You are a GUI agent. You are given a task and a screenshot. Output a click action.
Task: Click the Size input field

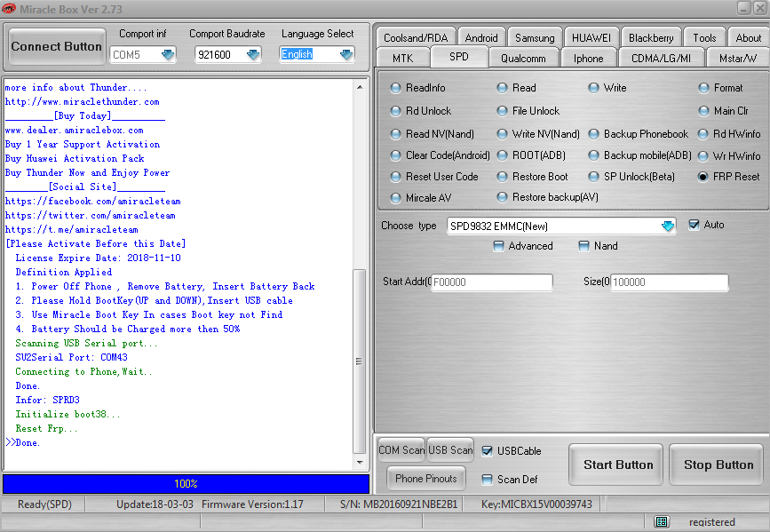point(669,282)
